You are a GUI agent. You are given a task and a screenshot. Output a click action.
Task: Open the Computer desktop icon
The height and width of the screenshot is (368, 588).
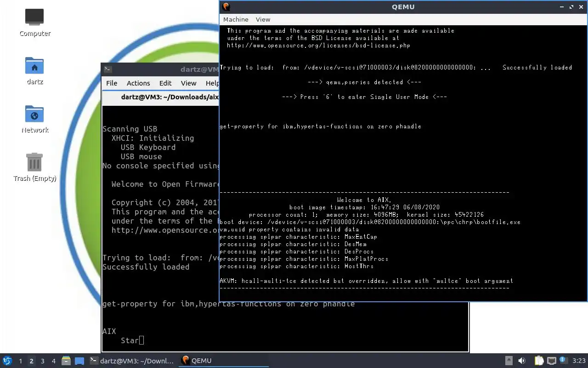34,22
